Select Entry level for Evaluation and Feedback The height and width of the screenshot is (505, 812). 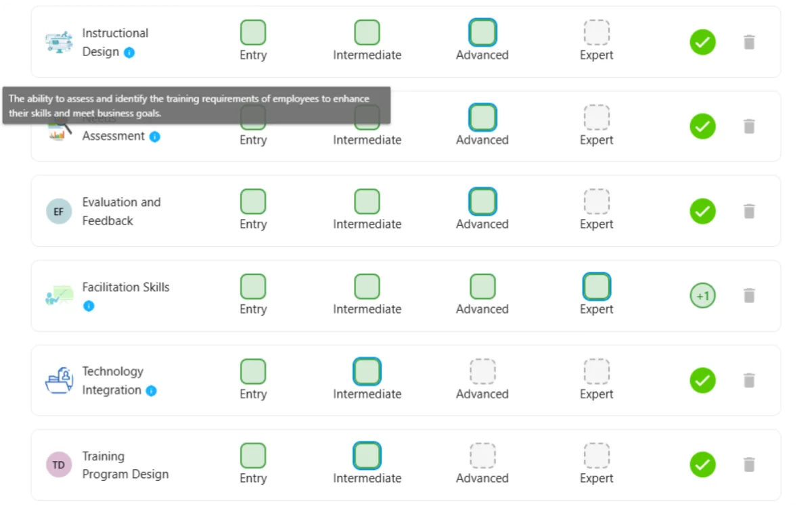coord(253,201)
